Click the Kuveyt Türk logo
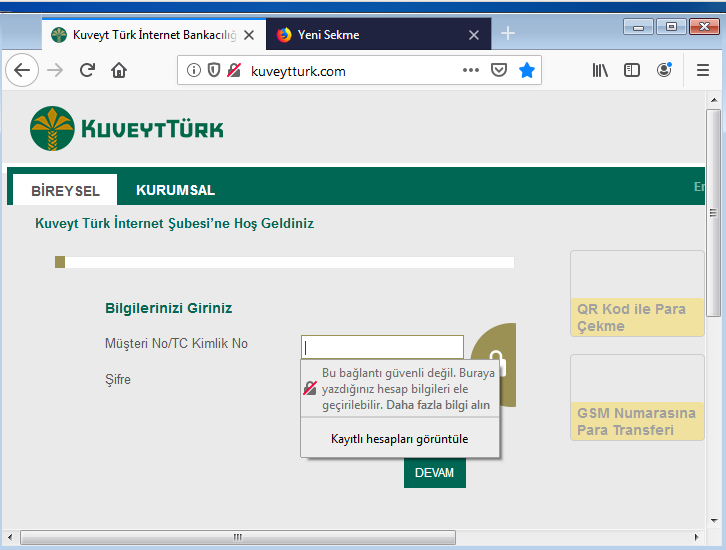The width and height of the screenshot is (726, 550). 126,129
